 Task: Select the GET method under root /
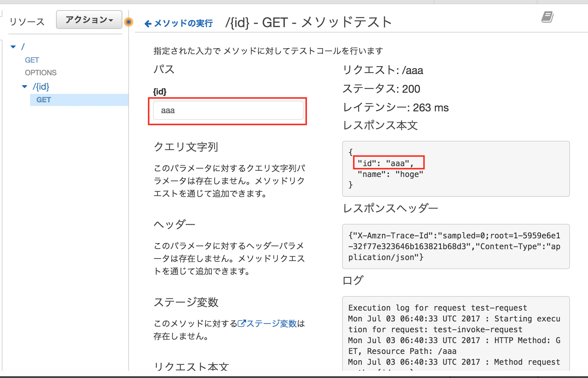[32, 60]
